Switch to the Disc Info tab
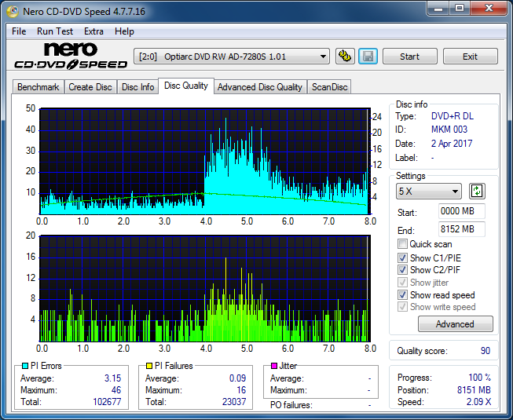The height and width of the screenshot is (420, 513). (x=137, y=87)
